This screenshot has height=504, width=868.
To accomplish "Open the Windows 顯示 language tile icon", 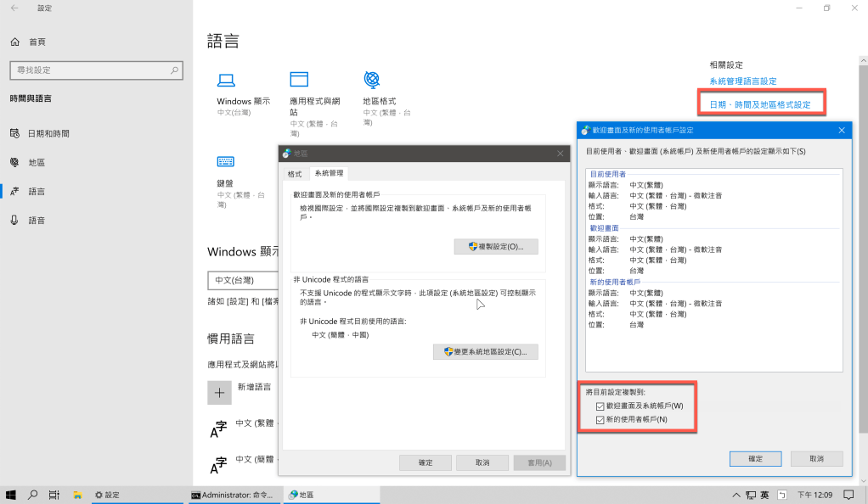I will tap(226, 81).
